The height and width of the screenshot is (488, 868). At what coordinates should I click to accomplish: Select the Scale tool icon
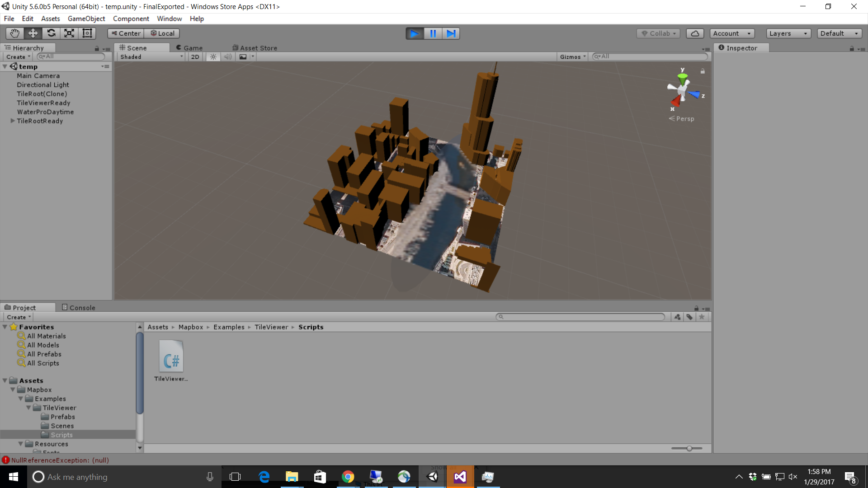point(69,33)
